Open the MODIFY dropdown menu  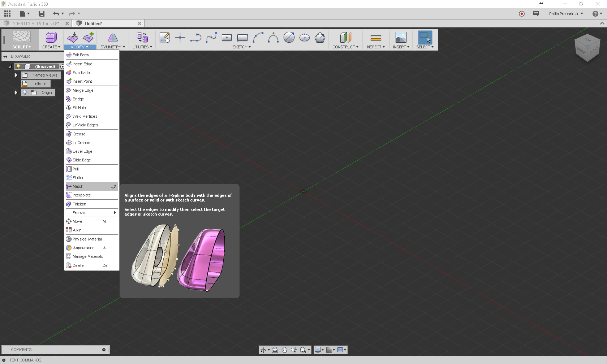[80, 47]
